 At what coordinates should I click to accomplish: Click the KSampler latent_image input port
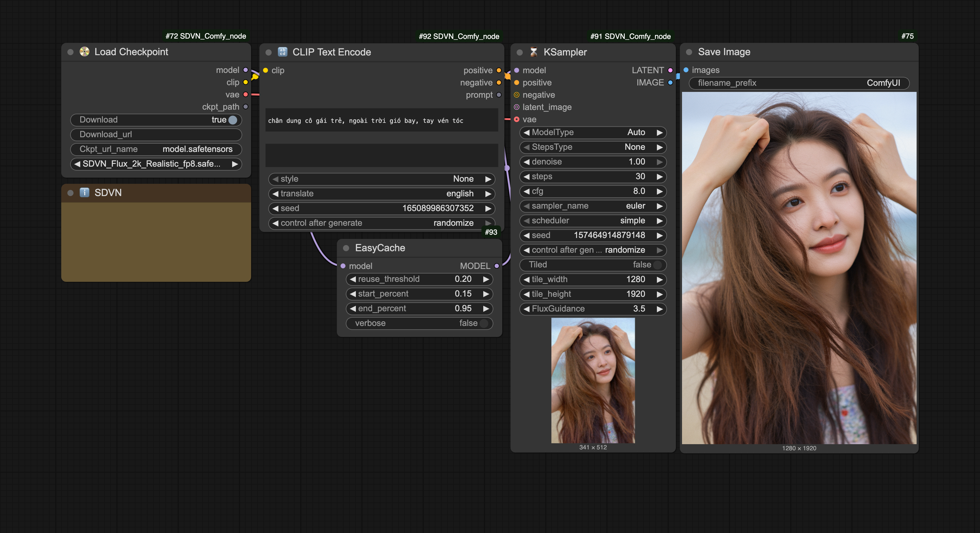click(x=517, y=107)
